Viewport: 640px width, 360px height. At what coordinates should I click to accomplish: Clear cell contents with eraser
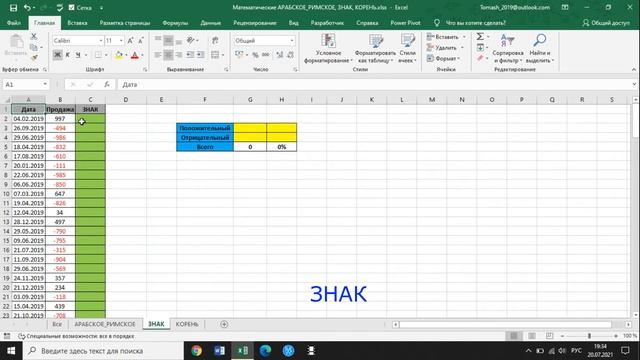(480, 58)
